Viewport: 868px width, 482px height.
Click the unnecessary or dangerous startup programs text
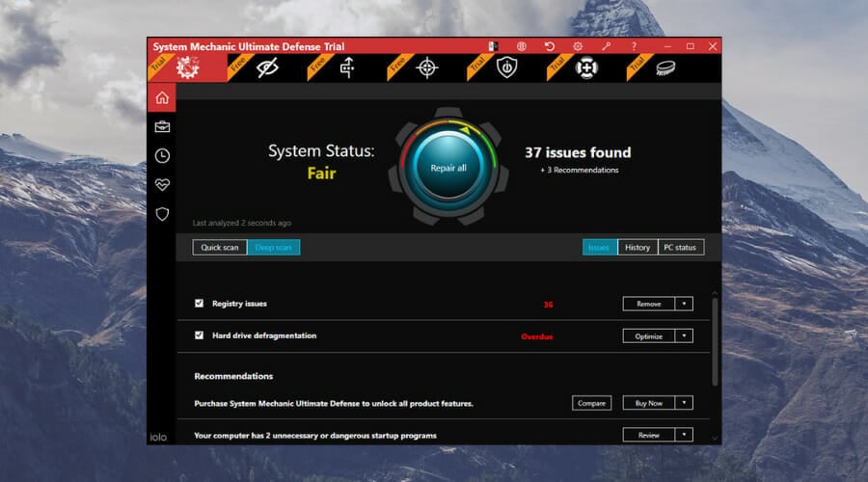(315, 436)
